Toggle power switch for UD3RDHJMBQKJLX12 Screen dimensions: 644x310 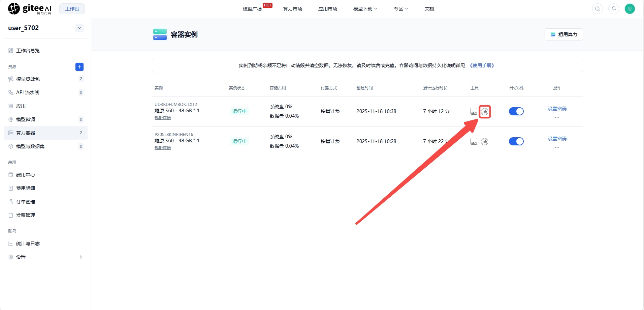tap(516, 111)
